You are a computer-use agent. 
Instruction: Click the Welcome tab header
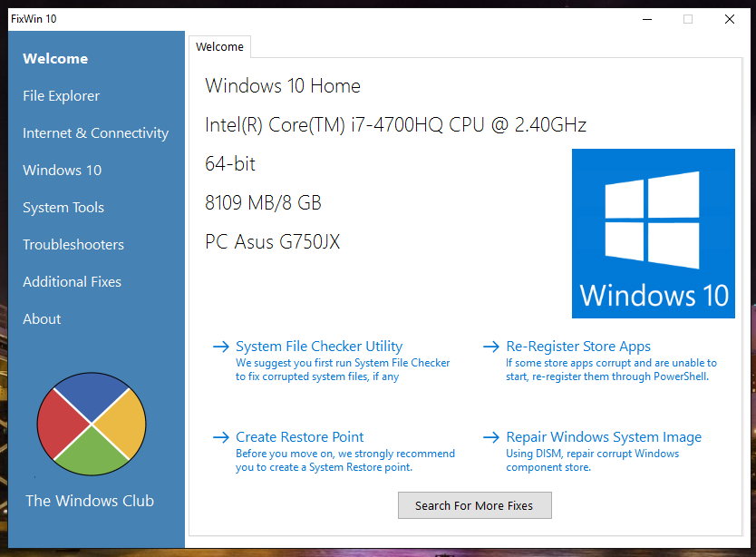point(219,47)
